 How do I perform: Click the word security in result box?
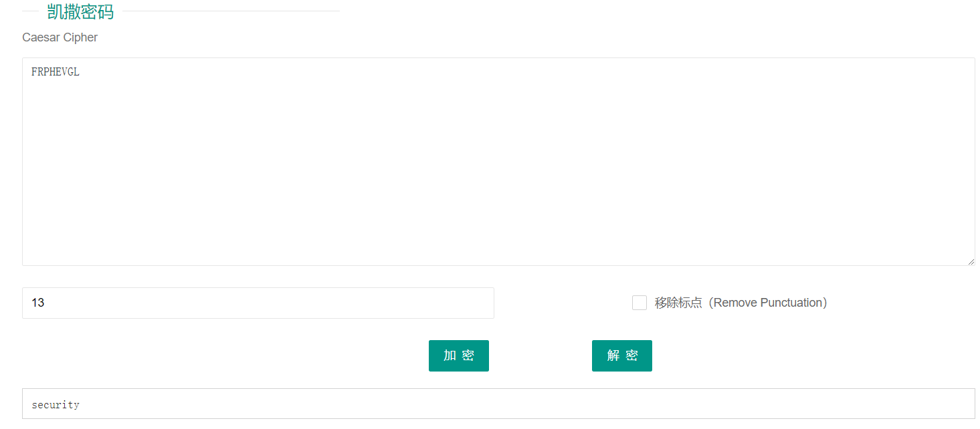[56, 405]
